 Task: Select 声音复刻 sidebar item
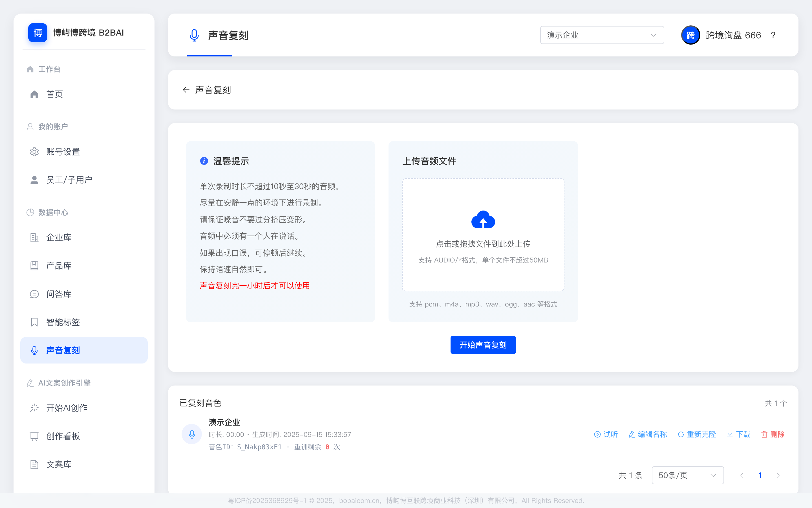click(x=84, y=351)
